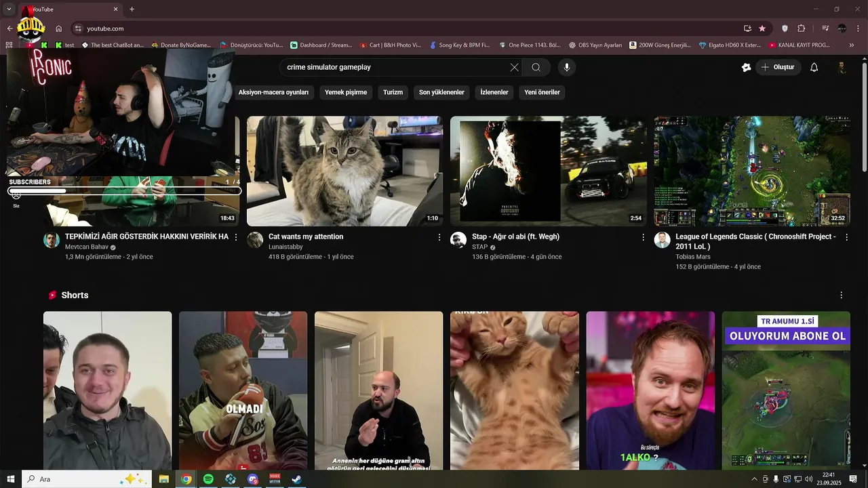Select the Son yüklenenler filter chip

point(441,92)
